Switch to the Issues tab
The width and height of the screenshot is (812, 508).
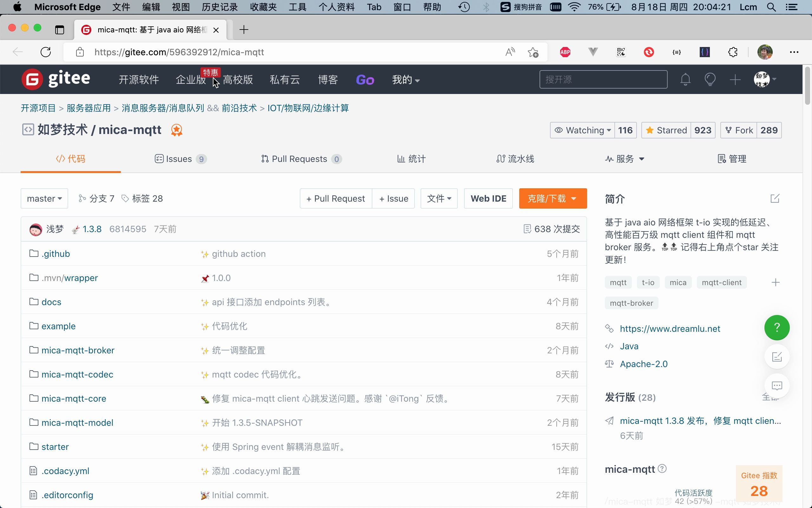(180, 159)
